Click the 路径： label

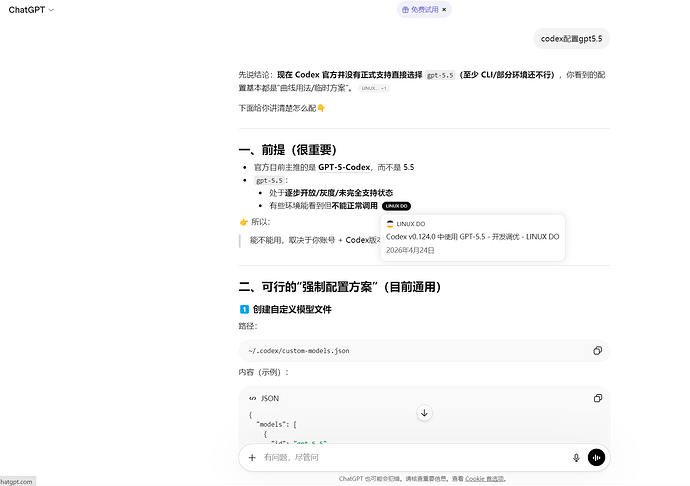coord(248,326)
